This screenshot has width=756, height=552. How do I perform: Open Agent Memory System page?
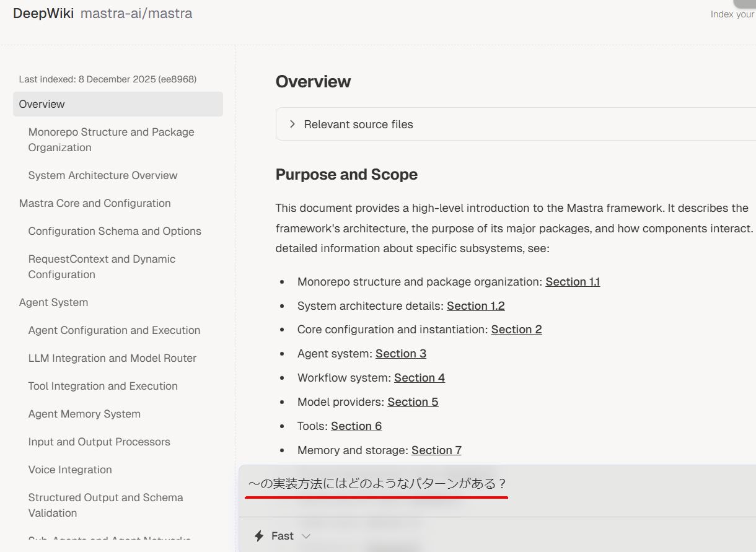click(x=84, y=414)
